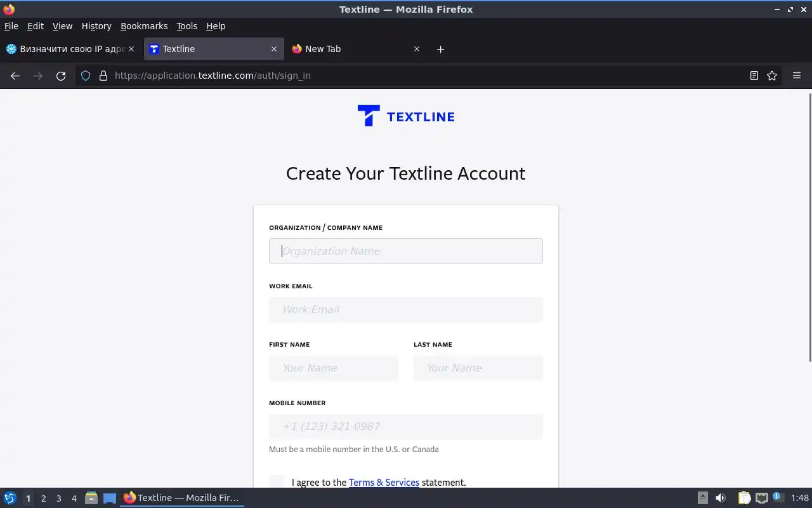The image size is (812, 508).
Task: Go back to the previous page
Action: click(15, 76)
